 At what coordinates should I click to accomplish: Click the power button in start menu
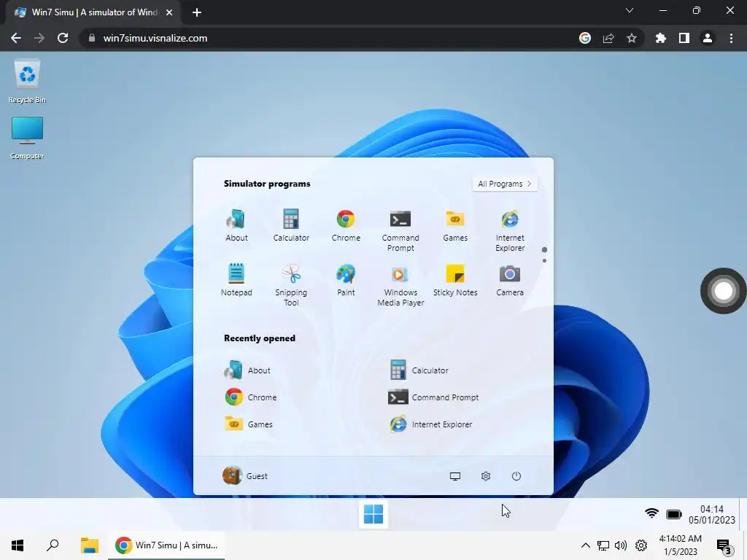point(516,476)
